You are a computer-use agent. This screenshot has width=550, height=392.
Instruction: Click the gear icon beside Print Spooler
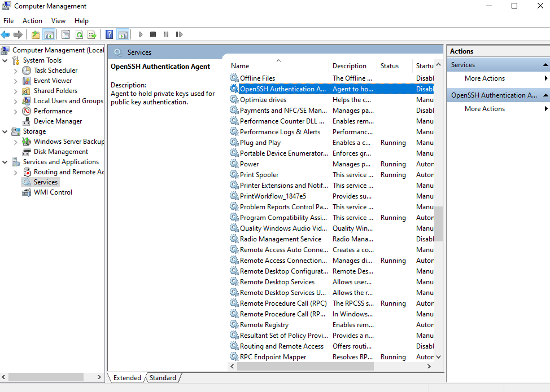click(234, 174)
